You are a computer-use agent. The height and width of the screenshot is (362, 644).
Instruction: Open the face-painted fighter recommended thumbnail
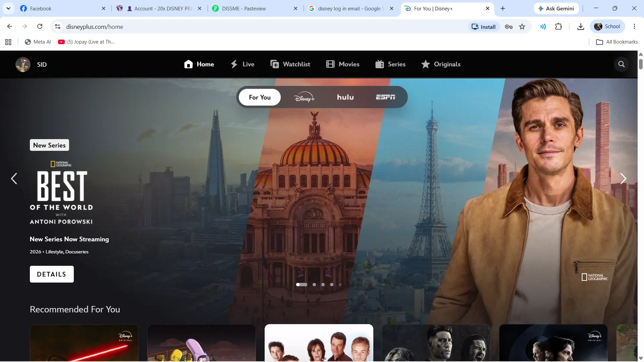(436, 343)
